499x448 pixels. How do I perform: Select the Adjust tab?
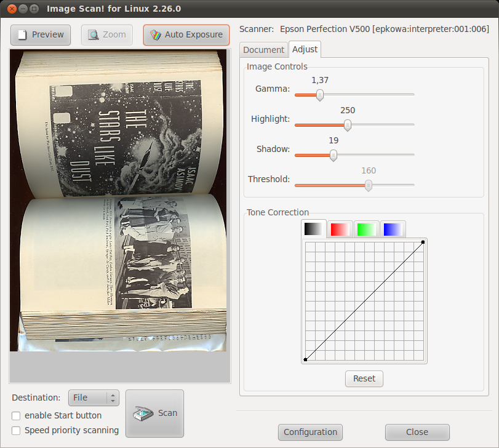coord(305,49)
